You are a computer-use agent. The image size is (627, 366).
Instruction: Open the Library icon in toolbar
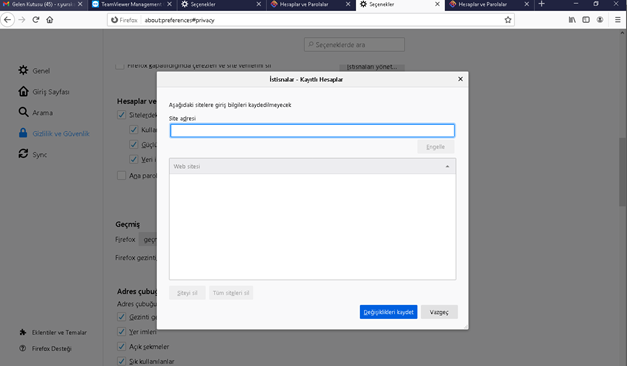coord(572,20)
